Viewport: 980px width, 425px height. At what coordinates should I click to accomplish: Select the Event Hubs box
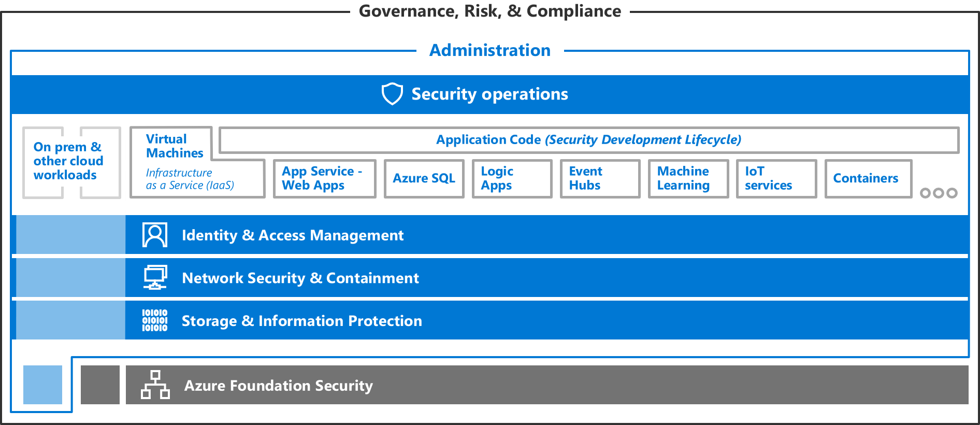click(x=600, y=178)
